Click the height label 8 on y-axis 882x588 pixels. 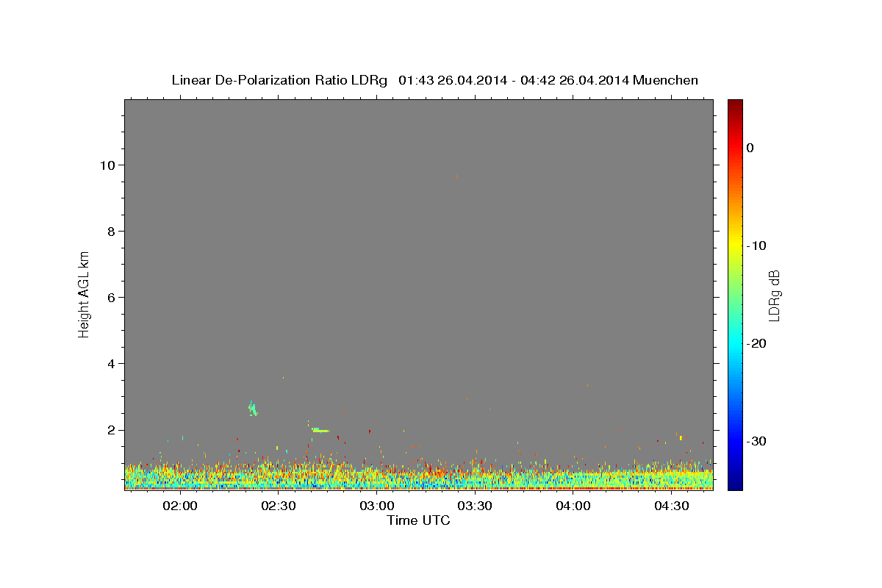coord(110,231)
